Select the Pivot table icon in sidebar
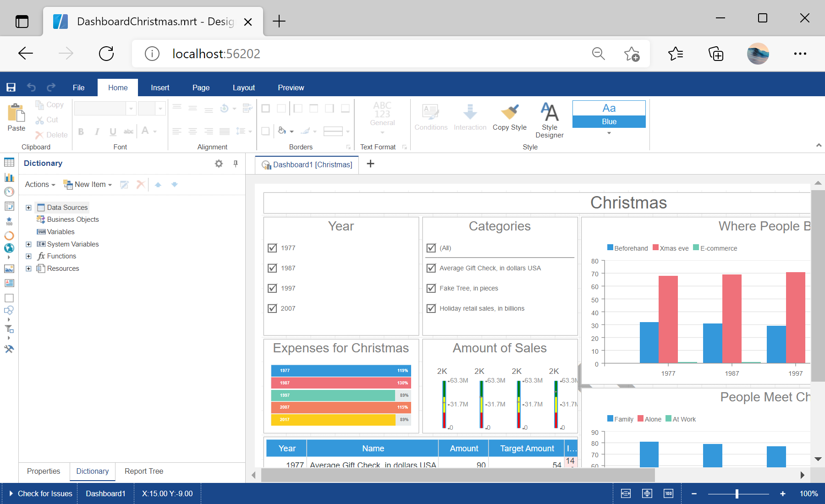Viewport: 825px width, 504px height. (x=9, y=207)
